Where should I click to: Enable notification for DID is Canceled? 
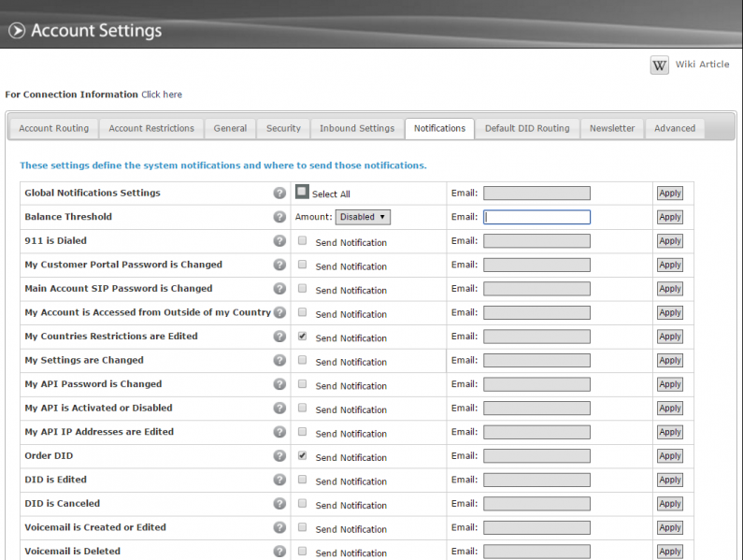[302, 503]
